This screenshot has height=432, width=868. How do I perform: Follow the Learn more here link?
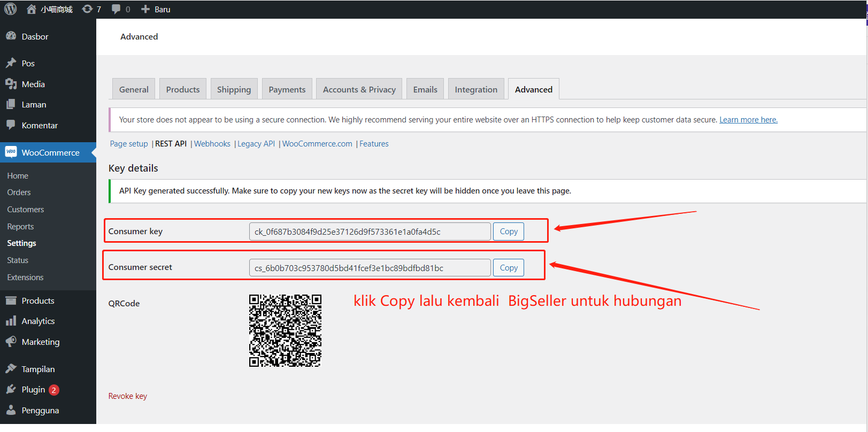pyautogui.click(x=748, y=120)
